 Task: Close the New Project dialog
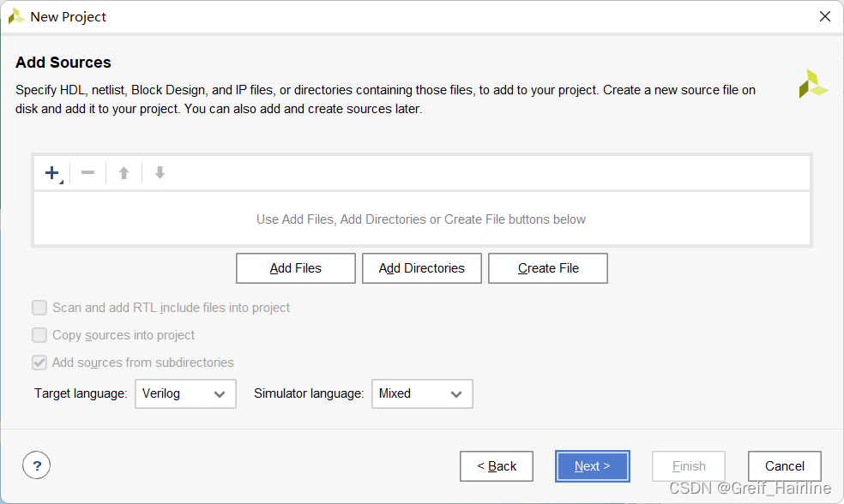click(x=825, y=16)
